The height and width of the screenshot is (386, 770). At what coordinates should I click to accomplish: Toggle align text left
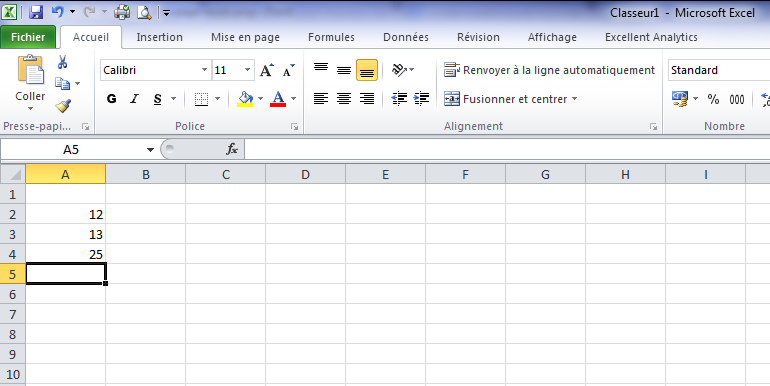(321, 99)
